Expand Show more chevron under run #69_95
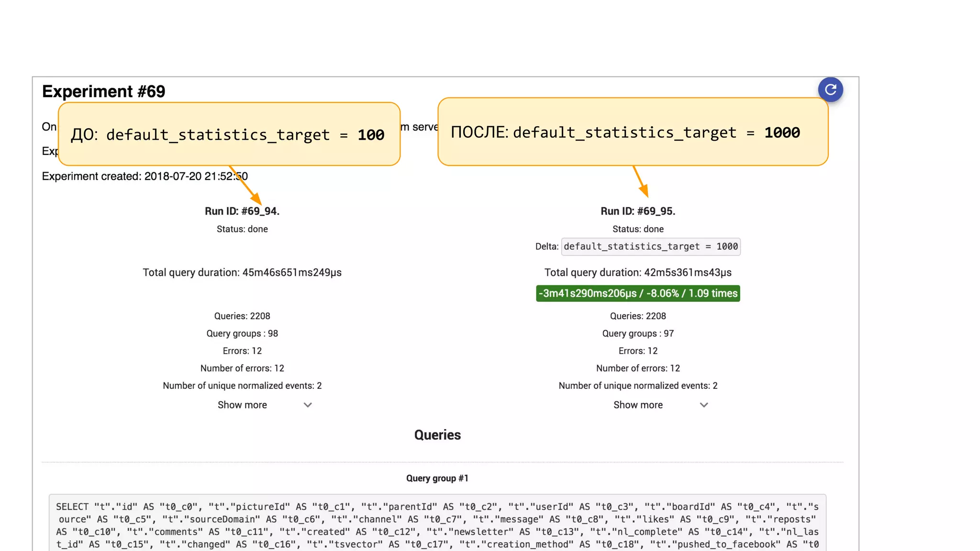 703,405
